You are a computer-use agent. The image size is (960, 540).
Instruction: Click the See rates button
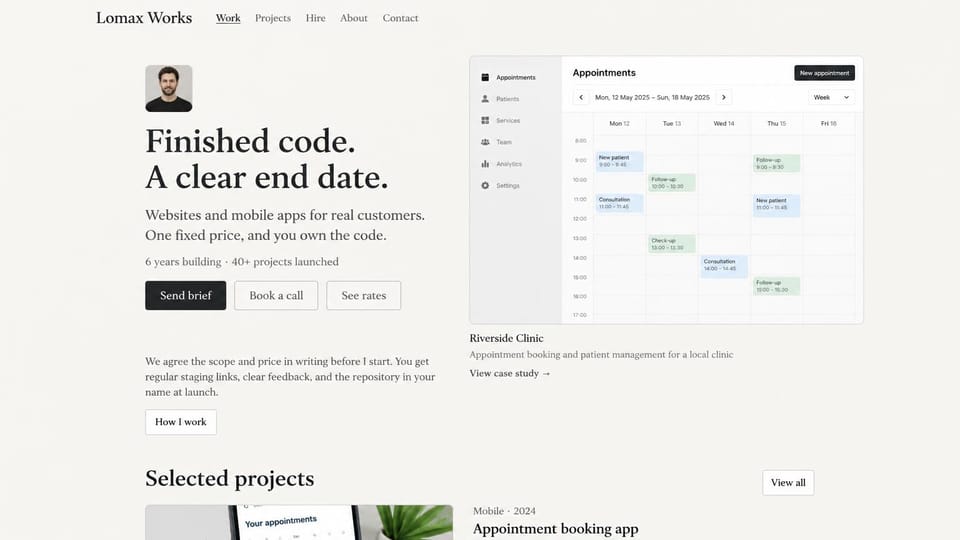click(x=364, y=295)
